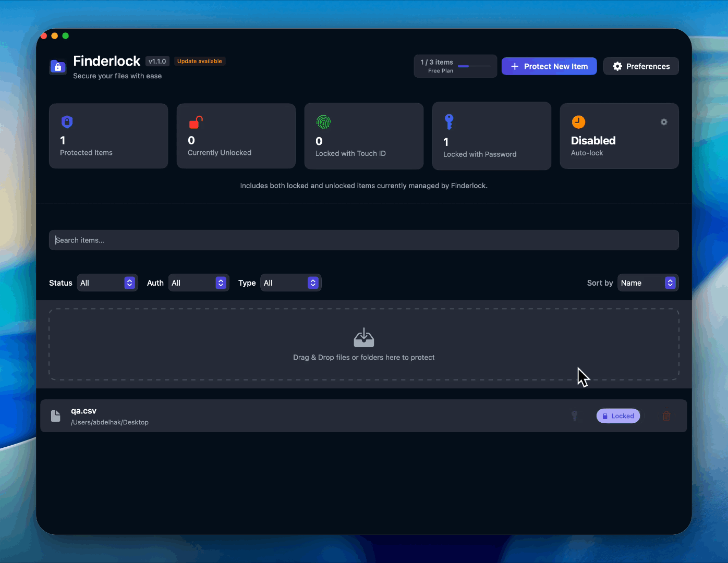Click the /Users/abdelhak/Desktop path
Image resolution: width=728 pixels, height=563 pixels.
click(x=110, y=422)
